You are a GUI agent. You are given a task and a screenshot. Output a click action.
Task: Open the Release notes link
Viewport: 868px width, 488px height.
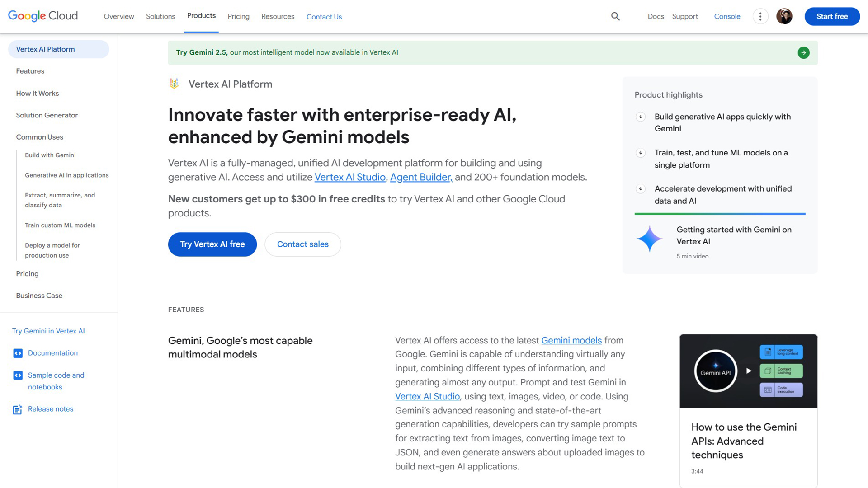click(51, 409)
